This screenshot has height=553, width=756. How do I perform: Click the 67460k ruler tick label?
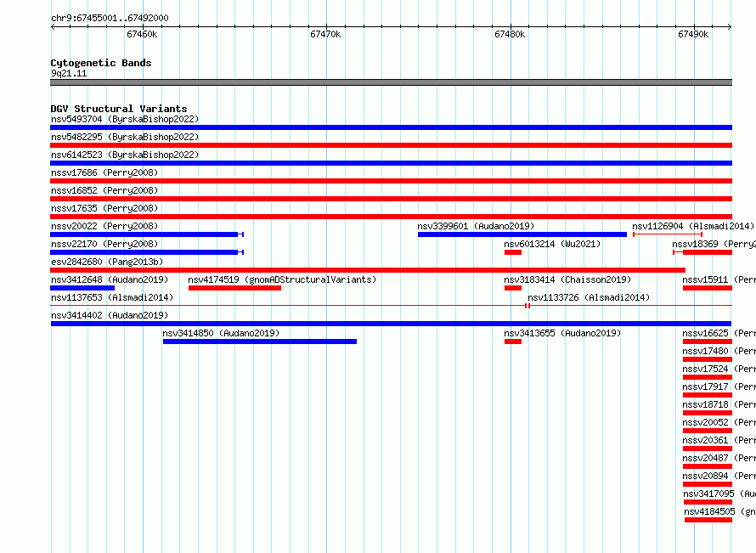[x=142, y=34]
